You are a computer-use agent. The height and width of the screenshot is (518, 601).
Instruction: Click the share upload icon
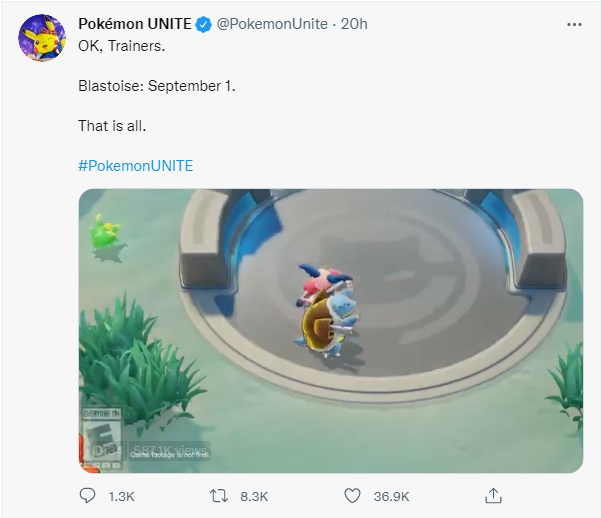click(493, 496)
